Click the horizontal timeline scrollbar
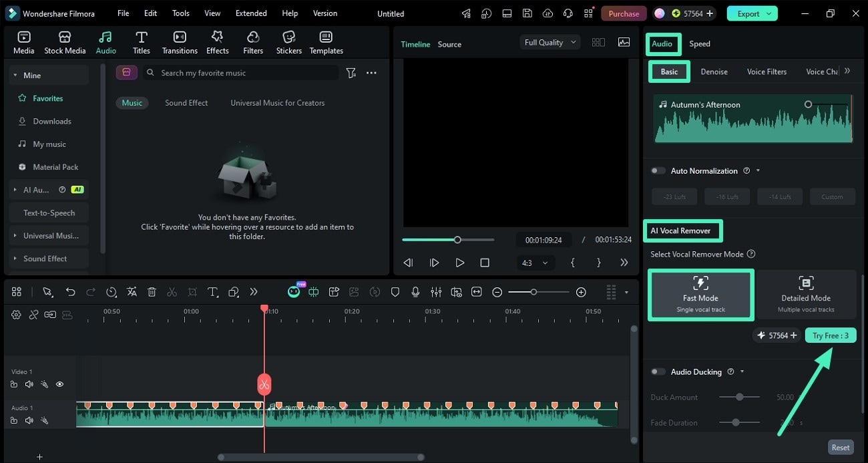868x463 pixels. [321, 457]
